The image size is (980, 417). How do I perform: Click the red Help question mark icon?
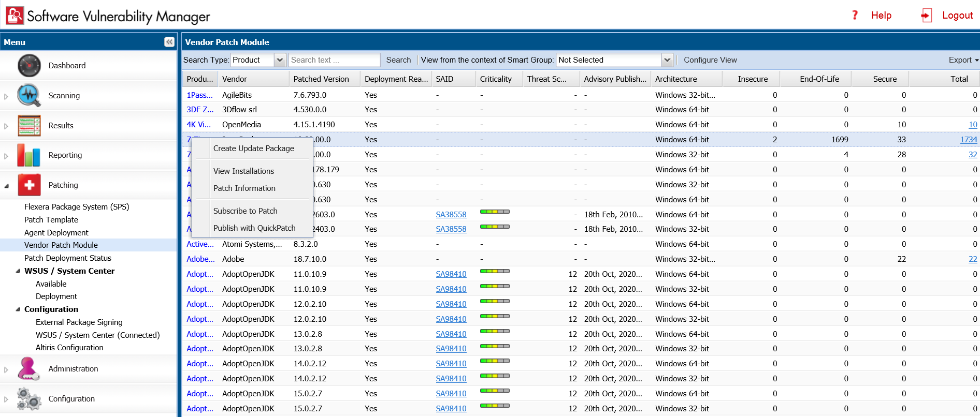[855, 16]
